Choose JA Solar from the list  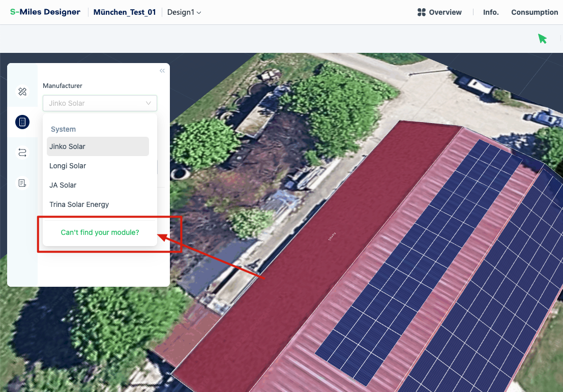click(98, 185)
